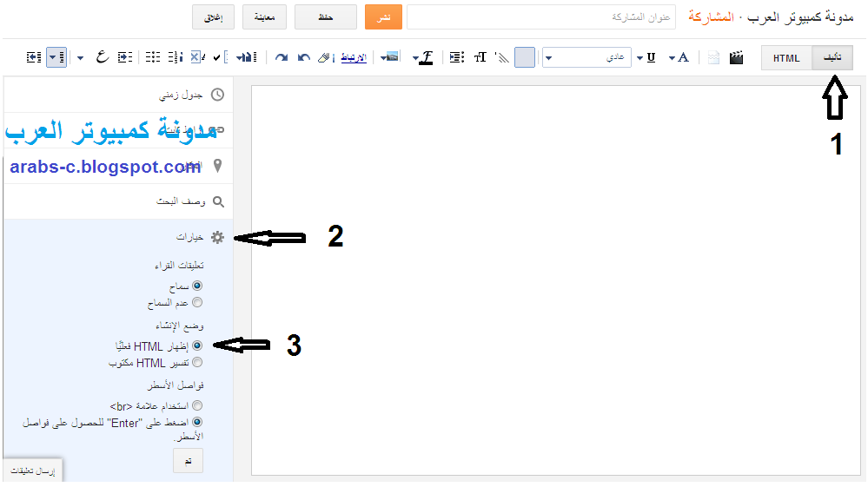Open the عادي paragraph format dropdown
This screenshot has width=868, height=487.
click(586, 57)
